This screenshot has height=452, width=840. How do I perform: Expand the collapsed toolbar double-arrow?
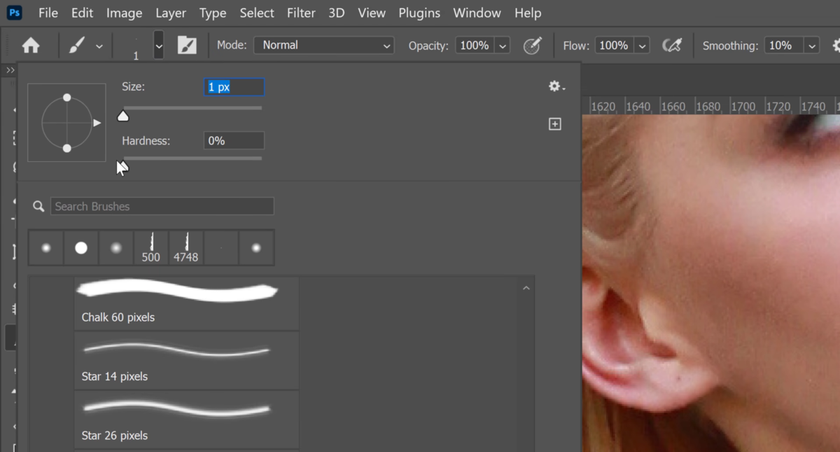(x=10, y=70)
